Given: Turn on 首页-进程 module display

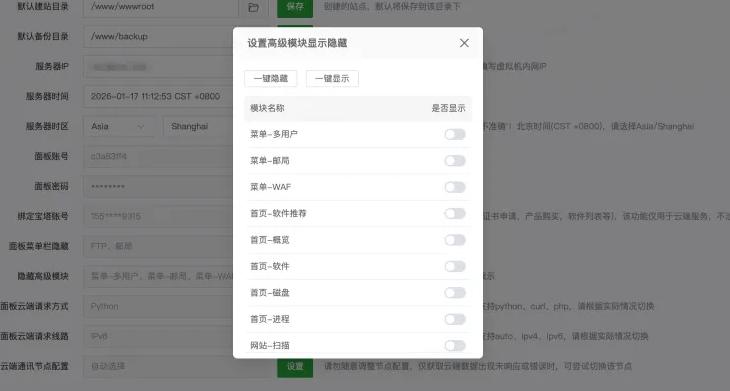Looking at the screenshot, I should 455,319.
